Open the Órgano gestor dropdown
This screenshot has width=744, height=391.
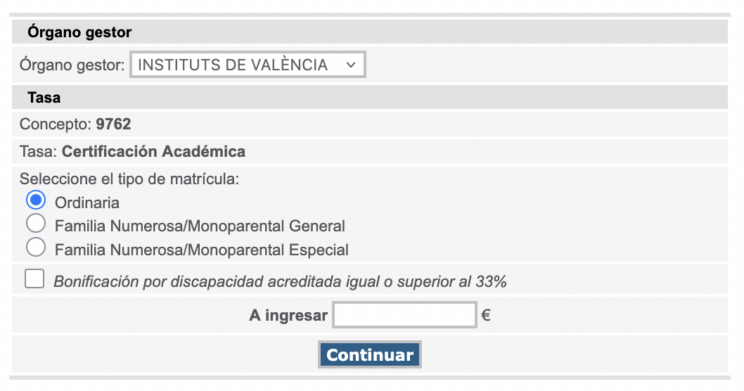click(247, 65)
